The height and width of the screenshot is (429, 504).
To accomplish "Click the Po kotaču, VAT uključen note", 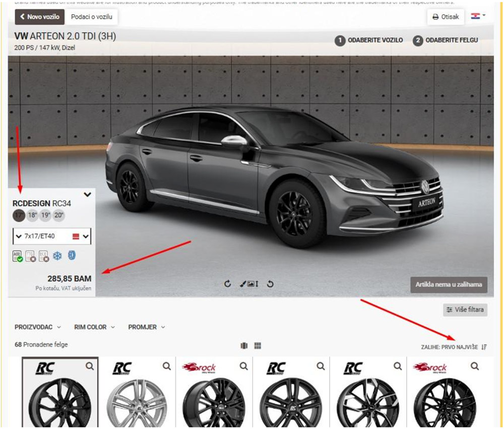I will tap(64, 289).
